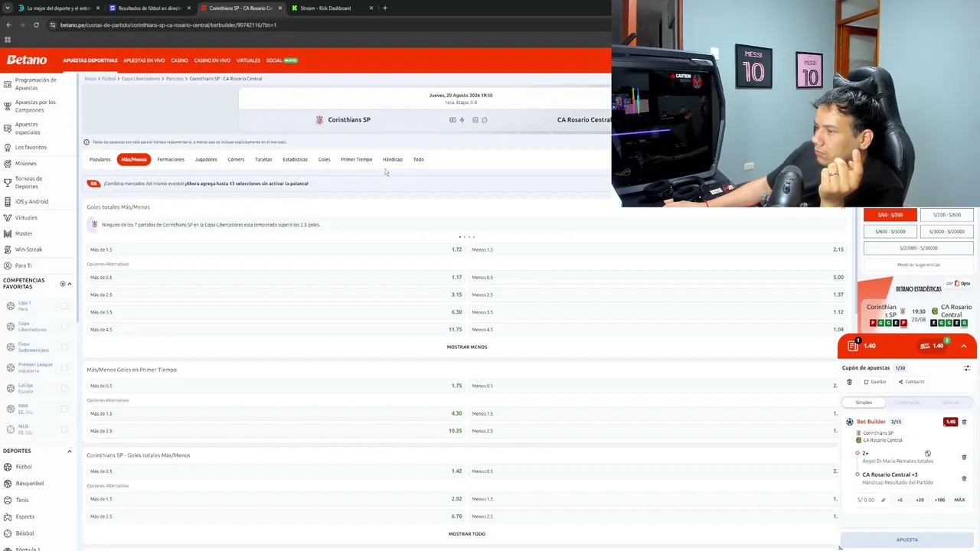
Task: Add +20 to the stake
Action: 920,500
